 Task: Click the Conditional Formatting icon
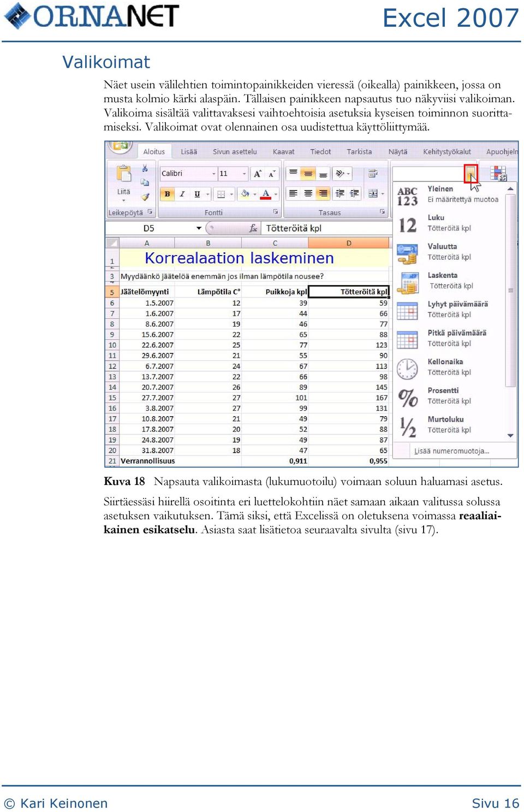pos(498,173)
